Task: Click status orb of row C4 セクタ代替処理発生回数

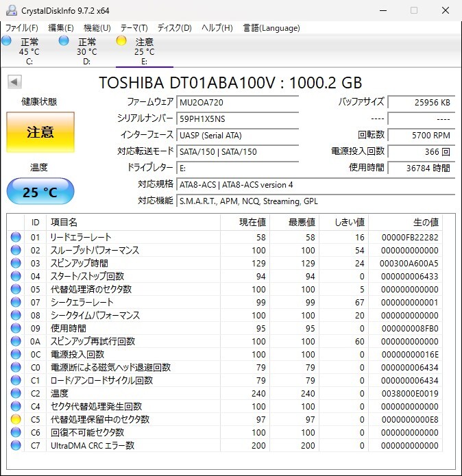Action: pyautogui.click(x=16, y=406)
